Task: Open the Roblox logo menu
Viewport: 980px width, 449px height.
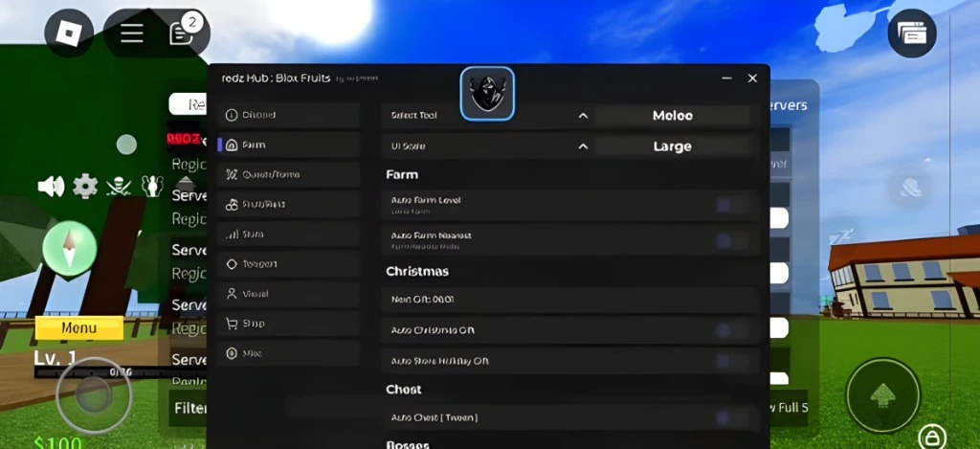Action: pos(69,32)
